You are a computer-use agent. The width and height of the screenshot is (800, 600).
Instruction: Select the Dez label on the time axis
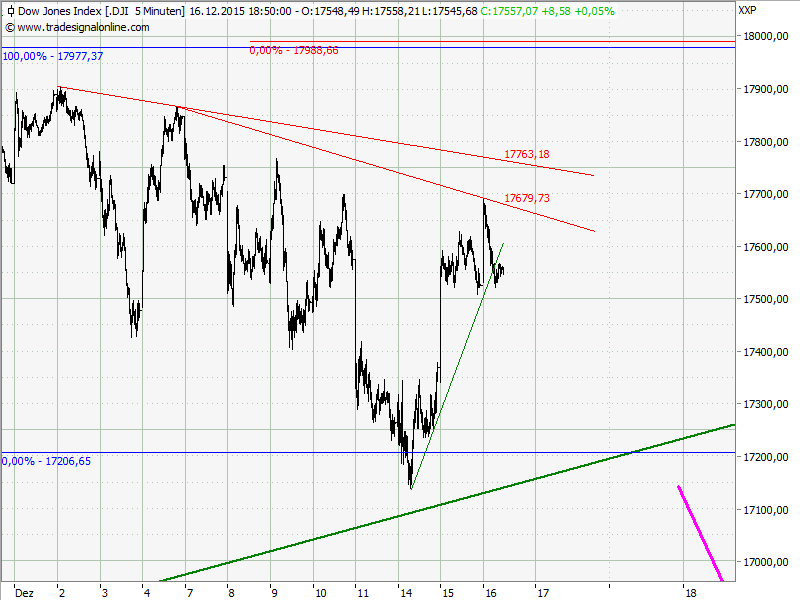[25, 592]
